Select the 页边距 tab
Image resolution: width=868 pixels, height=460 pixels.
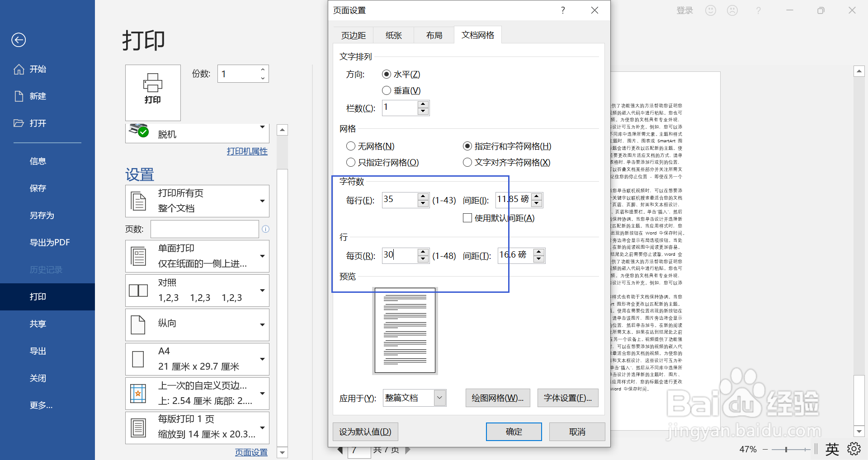(x=353, y=35)
